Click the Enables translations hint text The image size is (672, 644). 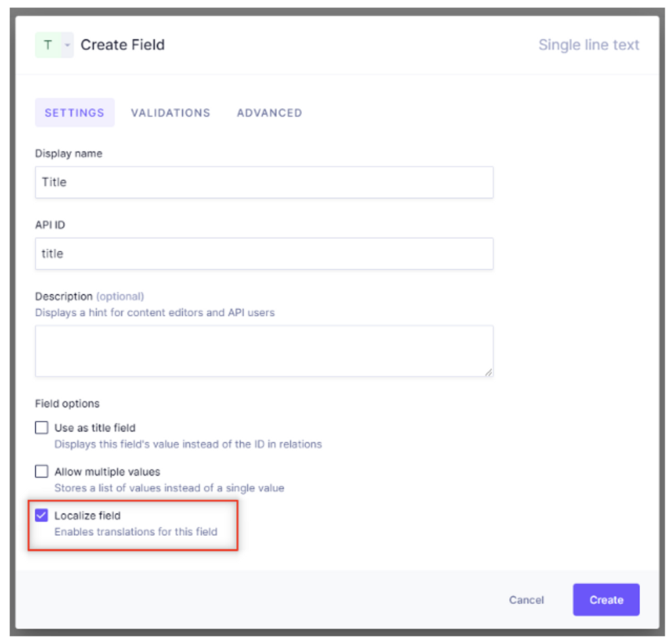coord(136,532)
